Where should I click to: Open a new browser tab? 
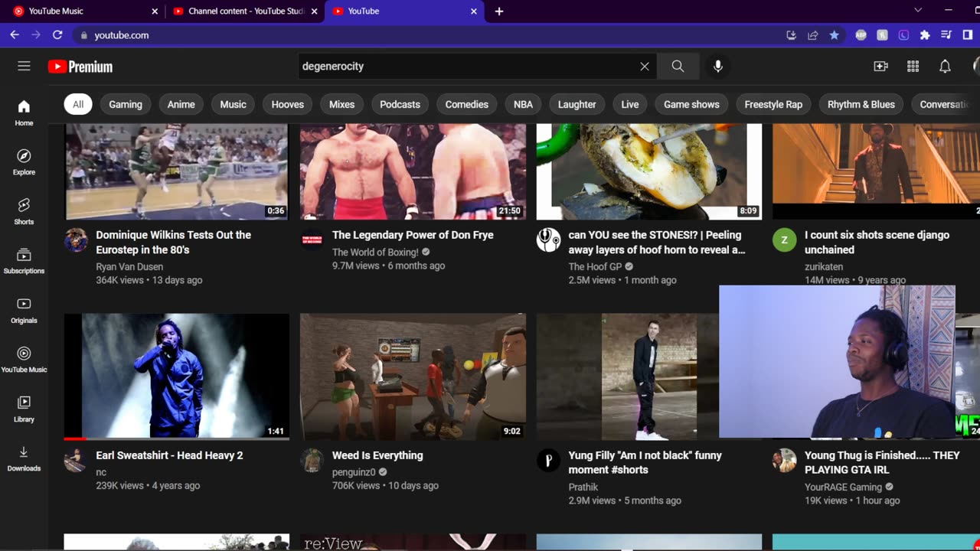[x=499, y=11]
